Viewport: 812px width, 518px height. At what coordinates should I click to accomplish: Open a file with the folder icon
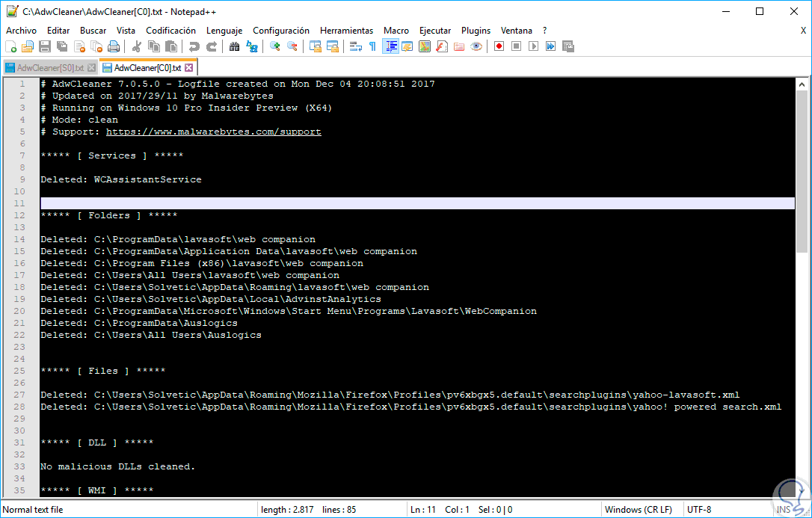(x=28, y=46)
